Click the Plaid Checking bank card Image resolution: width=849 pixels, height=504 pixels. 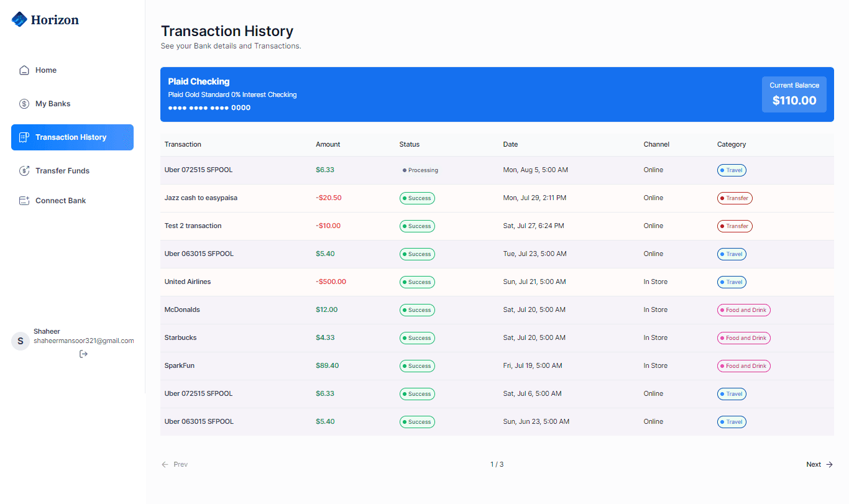435,94
